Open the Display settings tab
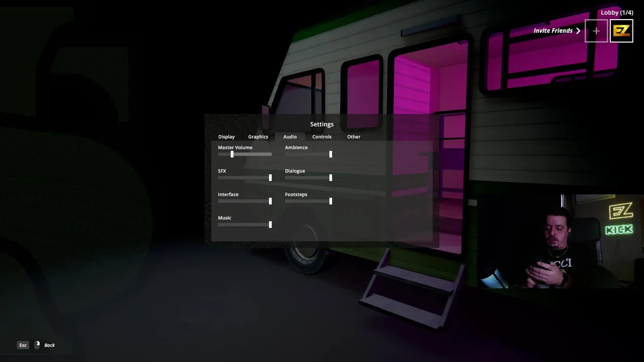The height and width of the screenshot is (362, 644). pos(226,137)
